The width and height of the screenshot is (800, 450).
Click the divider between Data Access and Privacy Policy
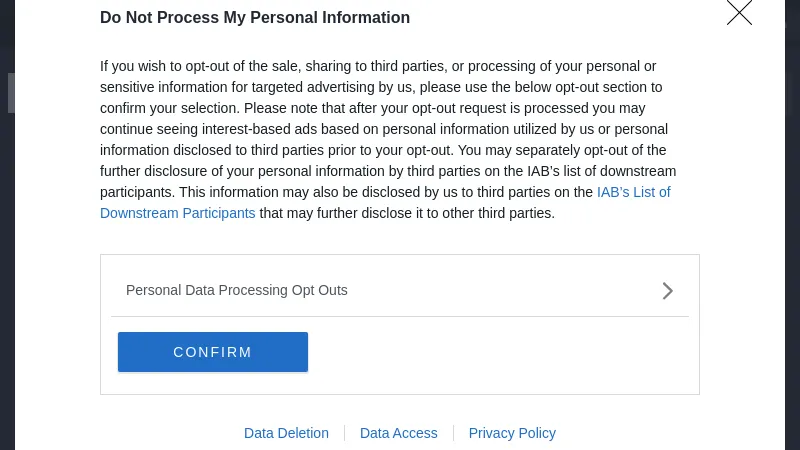(x=453, y=433)
